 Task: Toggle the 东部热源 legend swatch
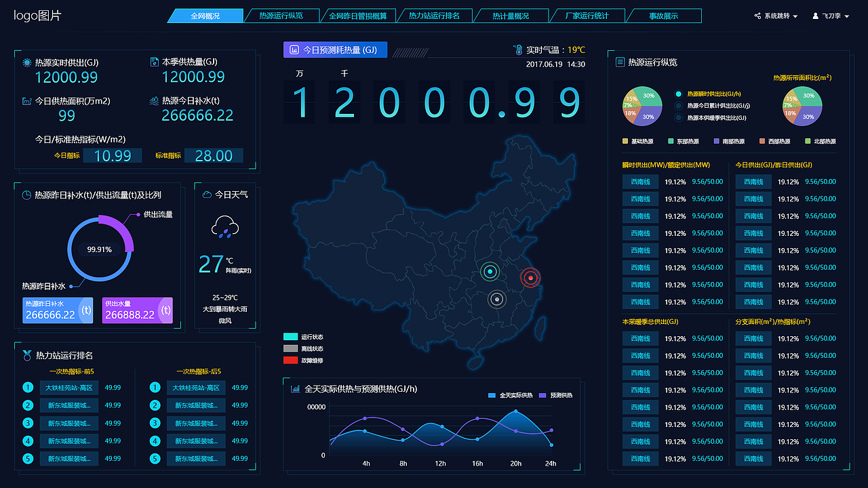click(671, 142)
